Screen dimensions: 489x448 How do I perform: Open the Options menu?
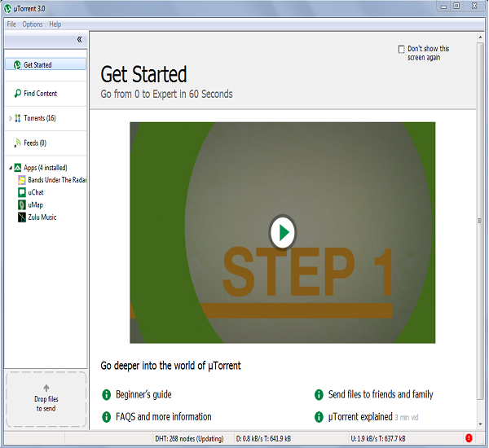(33, 24)
